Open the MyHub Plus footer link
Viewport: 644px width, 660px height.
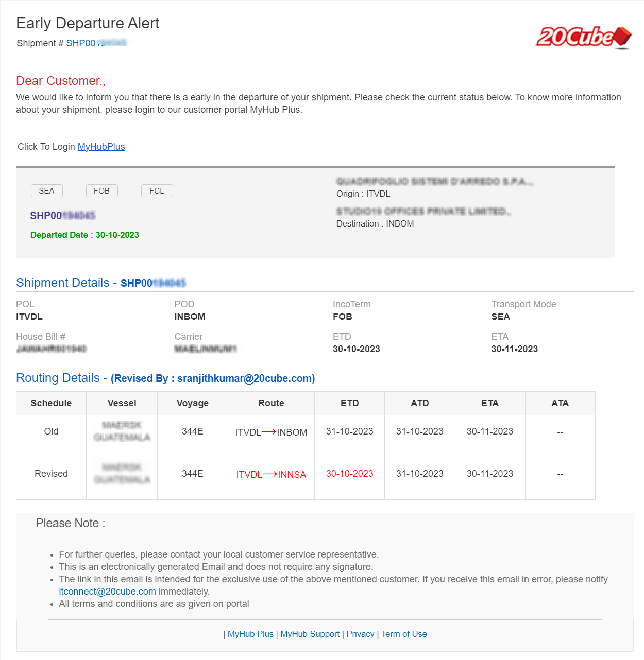point(250,634)
